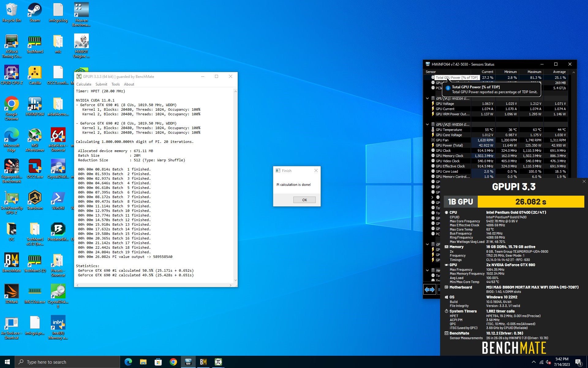
Task: Open Windows Start menu
Action: pyautogui.click(x=7, y=362)
